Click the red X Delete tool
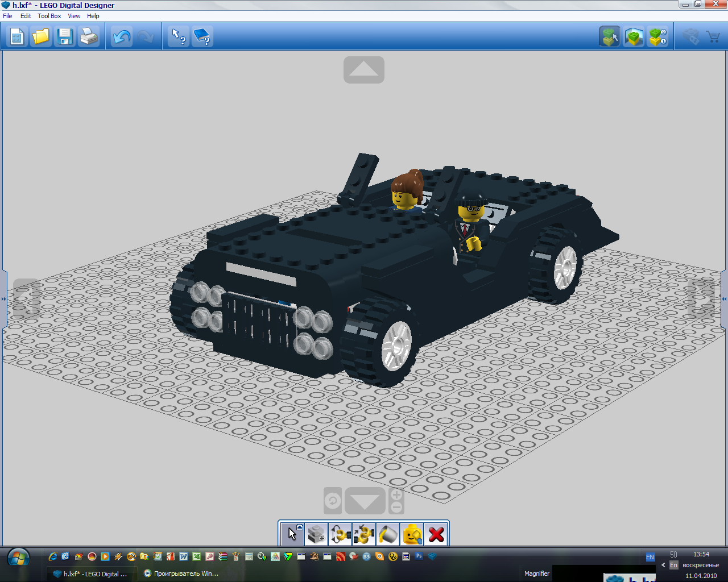728x582 pixels. tap(436, 534)
